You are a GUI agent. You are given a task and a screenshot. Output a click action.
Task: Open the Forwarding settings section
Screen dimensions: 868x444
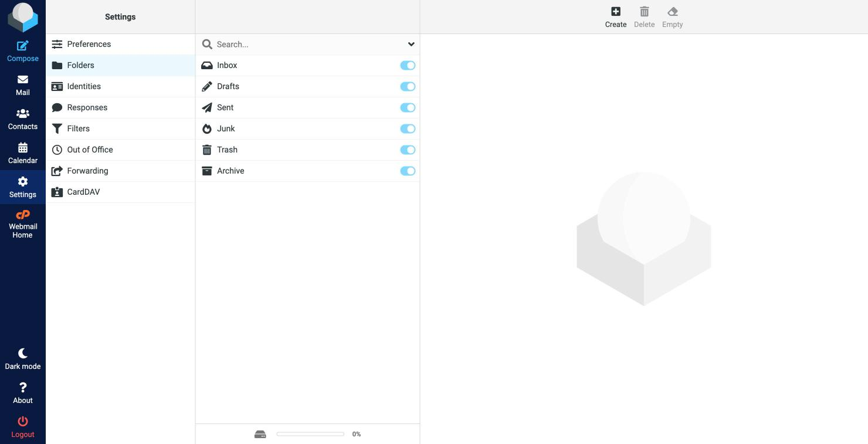coord(120,171)
